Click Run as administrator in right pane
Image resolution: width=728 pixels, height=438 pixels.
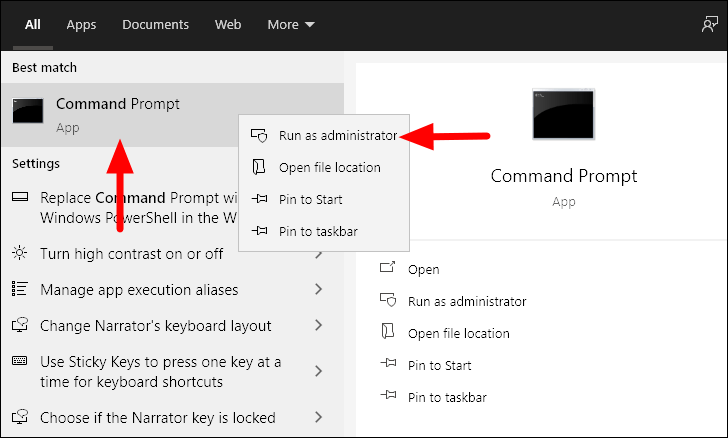tap(467, 301)
